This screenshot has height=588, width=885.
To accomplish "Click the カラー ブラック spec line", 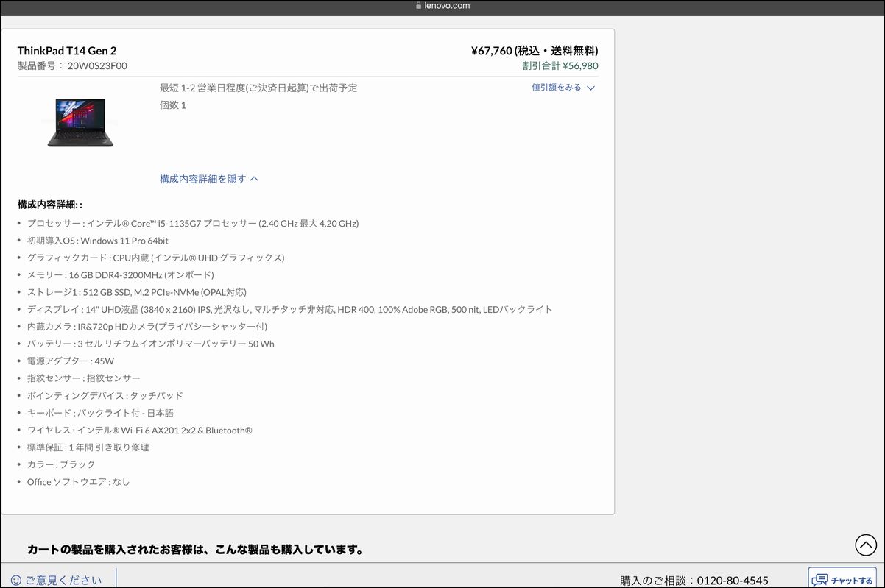I will pos(61,464).
